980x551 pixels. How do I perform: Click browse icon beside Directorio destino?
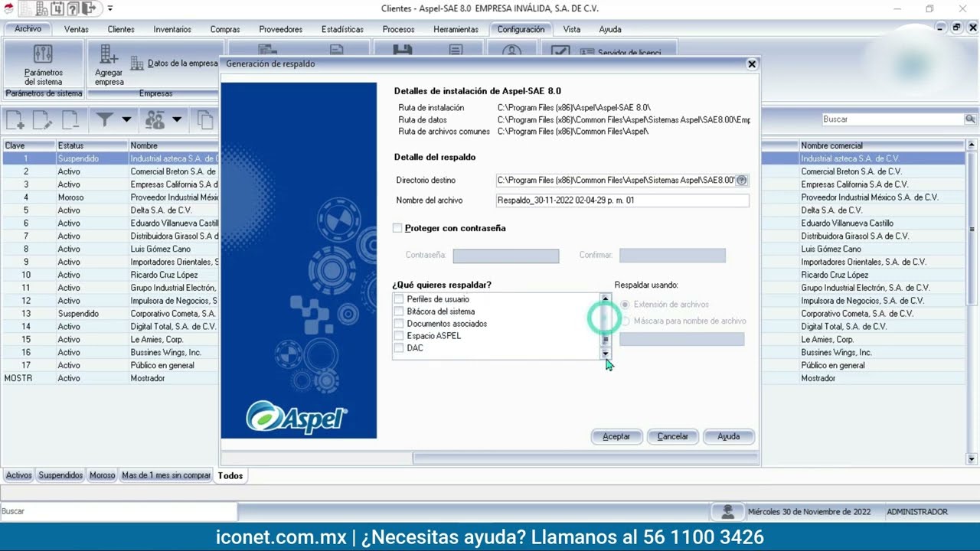click(741, 181)
